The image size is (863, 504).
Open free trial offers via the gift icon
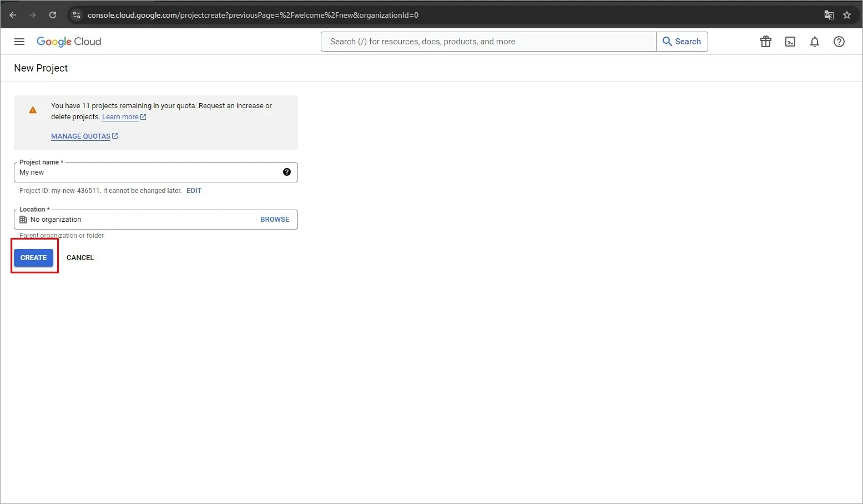tap(765, 42)
